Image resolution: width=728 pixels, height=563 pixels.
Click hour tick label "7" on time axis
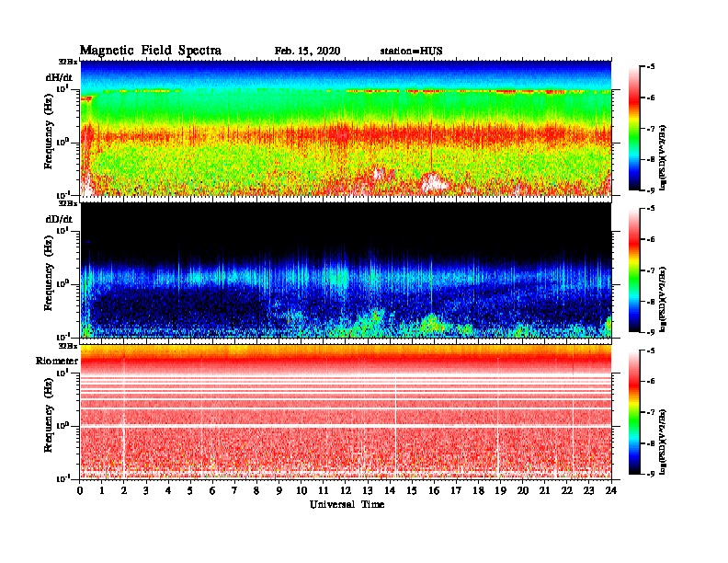[234, 490]
